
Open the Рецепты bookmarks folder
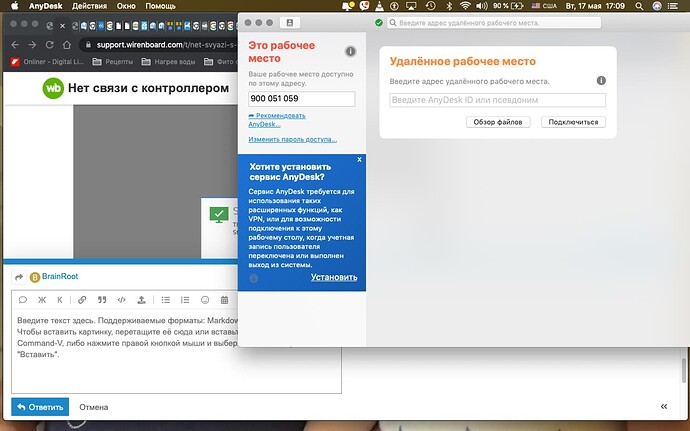(113, 62)
